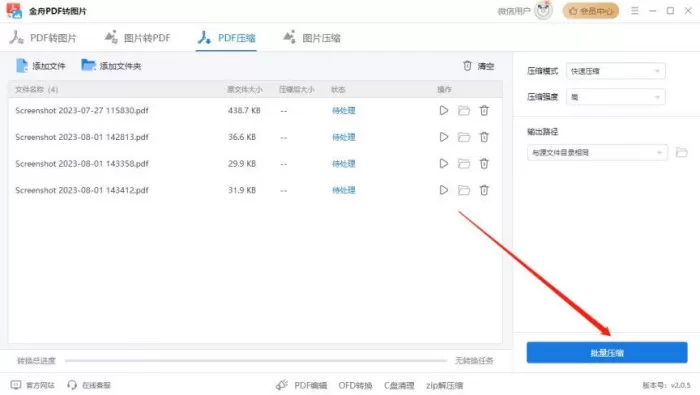The image size is (700, 395).
Task: Open the zip解压缩 tool link
Action: pos(444,385)
